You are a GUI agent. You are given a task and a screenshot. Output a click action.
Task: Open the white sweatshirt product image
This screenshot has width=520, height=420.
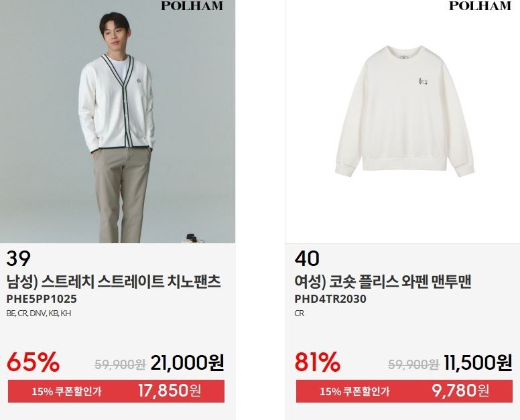[403, 121]
